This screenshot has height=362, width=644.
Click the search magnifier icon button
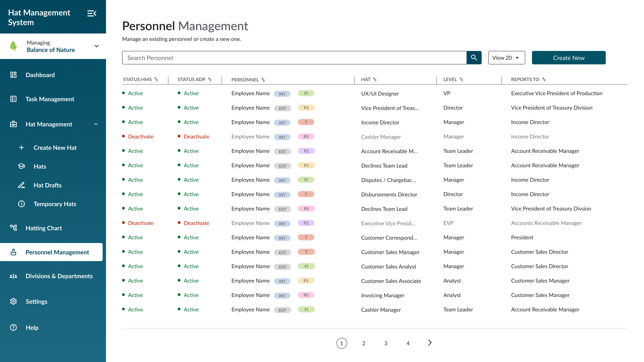point(474,58)
